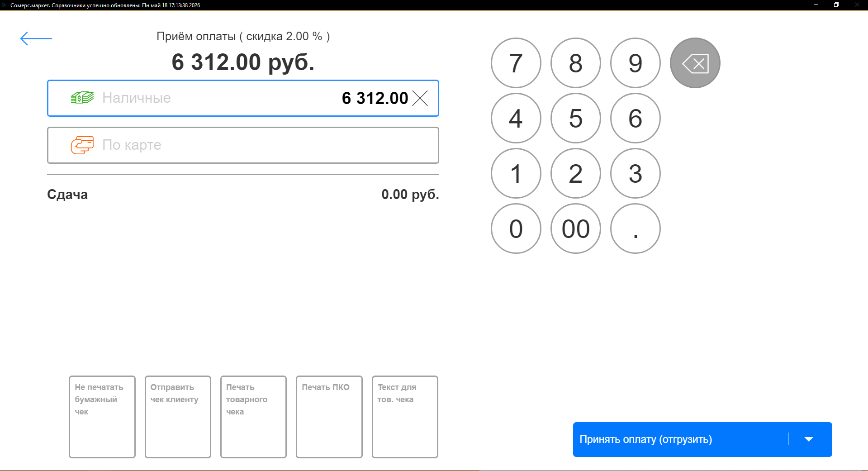Toggle 'Печать товарного чека' option
The width and height of the screenshot is (868, 471).
(253, 417)
